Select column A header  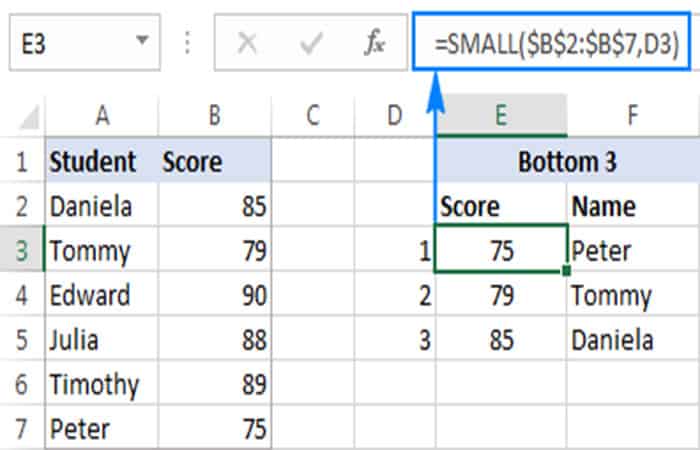click(102, 115)
